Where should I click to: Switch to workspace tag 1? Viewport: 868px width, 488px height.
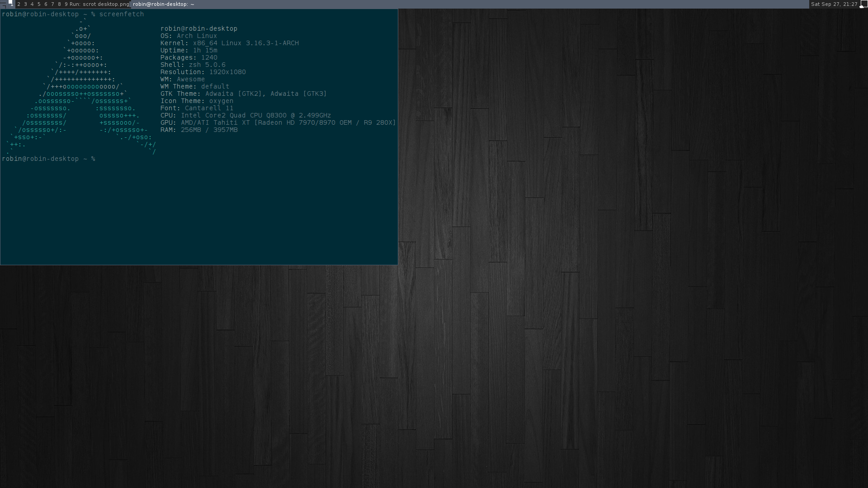(11, 4)
